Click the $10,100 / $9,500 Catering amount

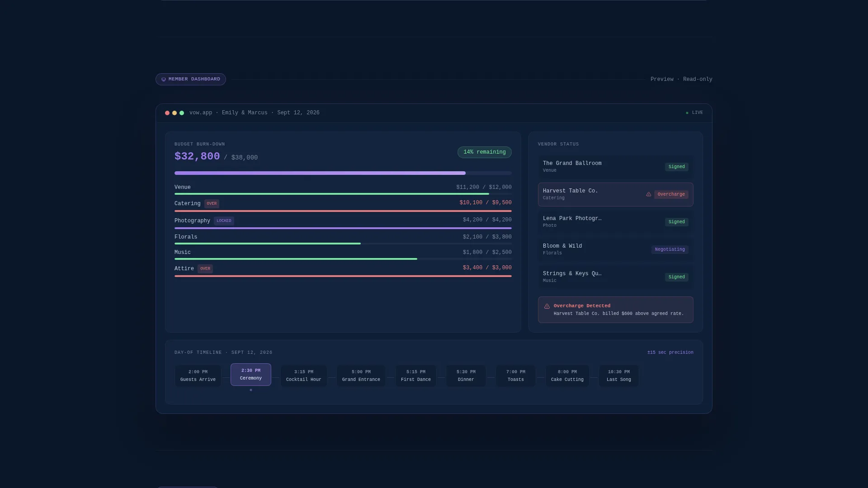pos(486,203)
